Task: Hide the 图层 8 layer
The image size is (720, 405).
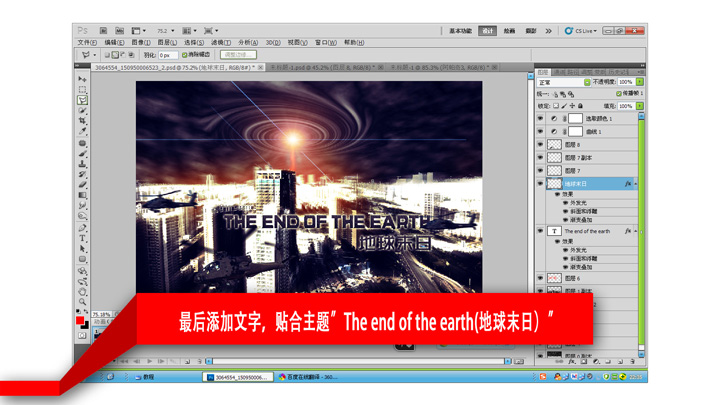Action: tap(540, 144)
